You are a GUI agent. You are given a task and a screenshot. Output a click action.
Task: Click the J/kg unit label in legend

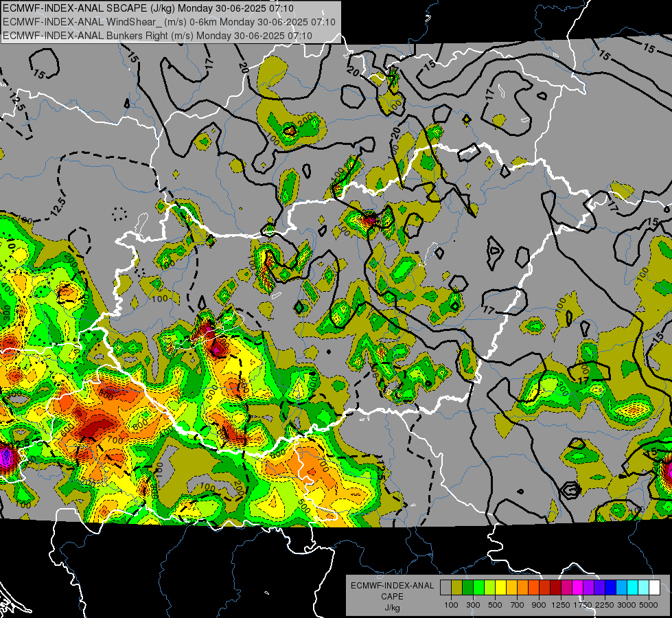click(392, 608)
